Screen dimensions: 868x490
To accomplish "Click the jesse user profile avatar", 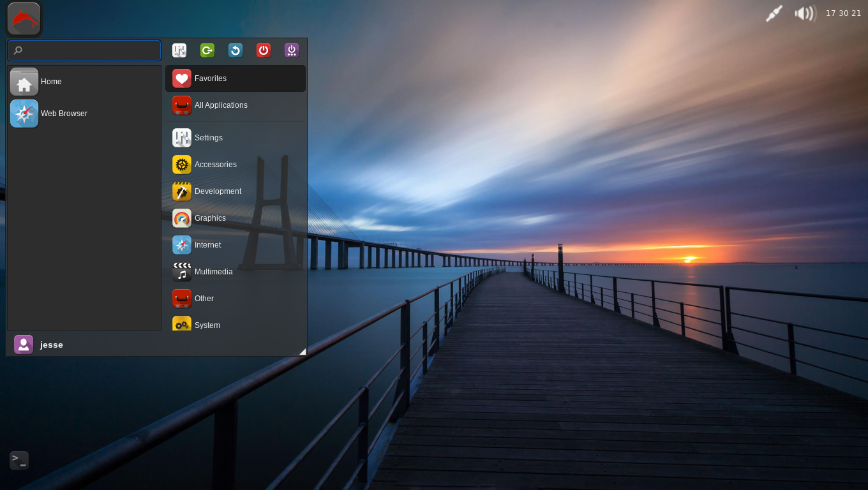I will click(24, 345).
